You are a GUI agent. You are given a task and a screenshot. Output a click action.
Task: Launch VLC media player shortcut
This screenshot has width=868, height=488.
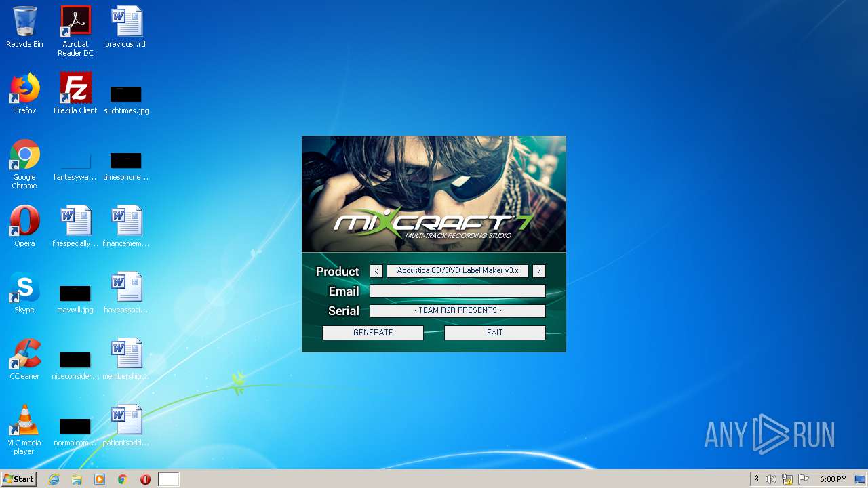[x=24, y=430]
